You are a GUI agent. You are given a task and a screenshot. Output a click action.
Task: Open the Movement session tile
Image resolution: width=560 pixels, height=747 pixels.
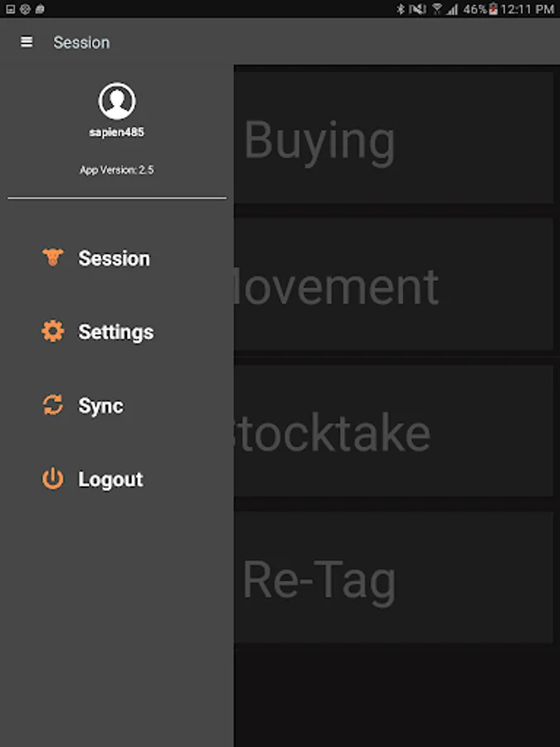click(x=393, y=285)
